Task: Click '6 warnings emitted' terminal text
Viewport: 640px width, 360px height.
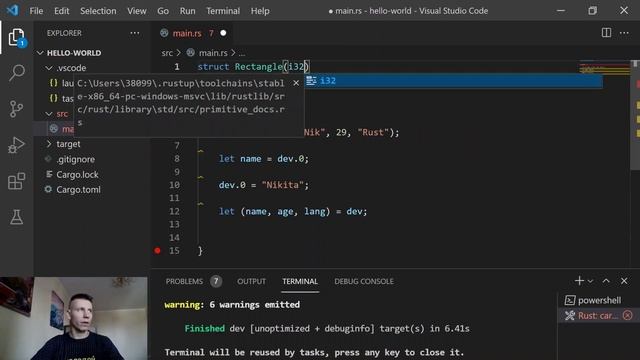Action: pos(254,305)
